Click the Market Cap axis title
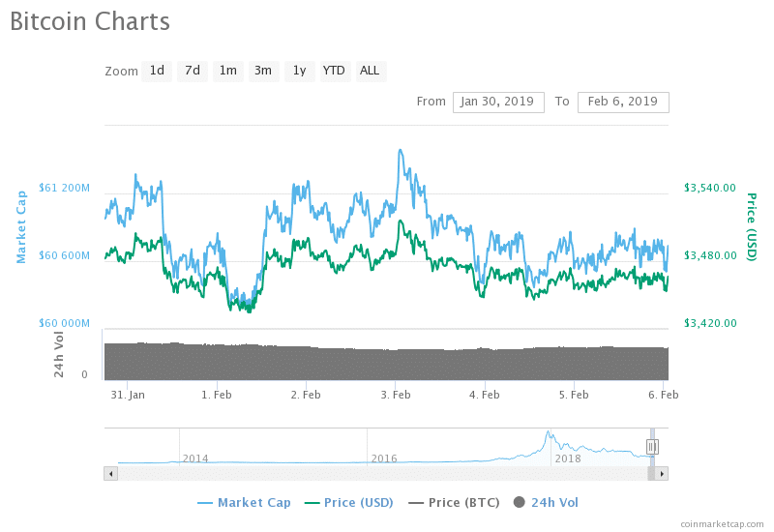774x532 pixels. point(21,227)
